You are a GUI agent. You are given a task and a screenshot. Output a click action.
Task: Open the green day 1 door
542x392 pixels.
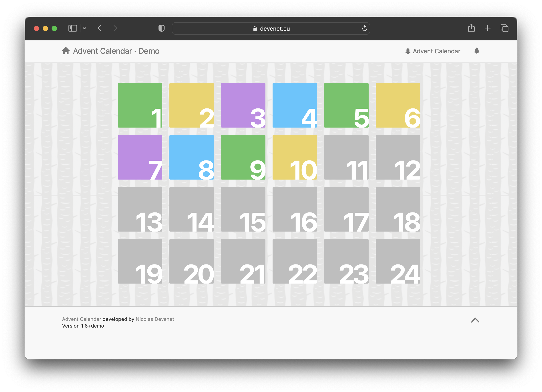[x=140, y=105]
